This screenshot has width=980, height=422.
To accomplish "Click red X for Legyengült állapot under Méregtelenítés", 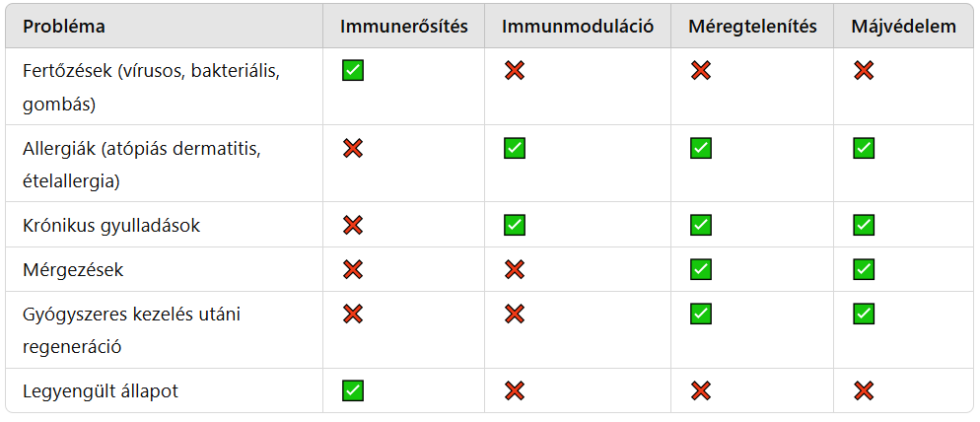I will [701, 390].
